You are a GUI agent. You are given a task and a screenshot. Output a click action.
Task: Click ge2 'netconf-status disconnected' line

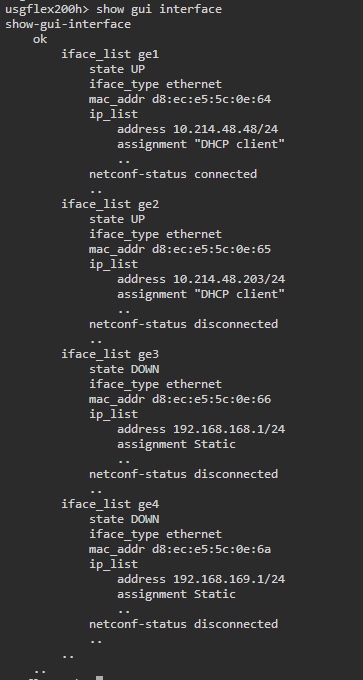[x=183, y=324]
